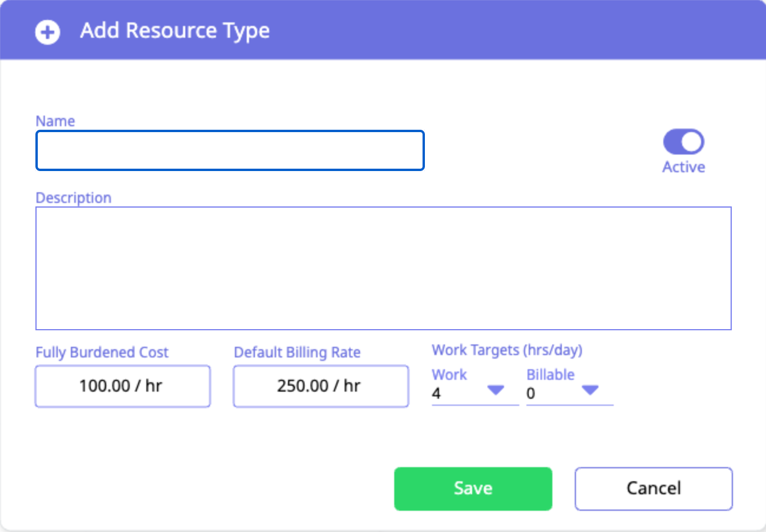Click the plus icon in the header
The height and width of the screenshot is (532, 766).
pyautogui.click(x=47, y=32)
